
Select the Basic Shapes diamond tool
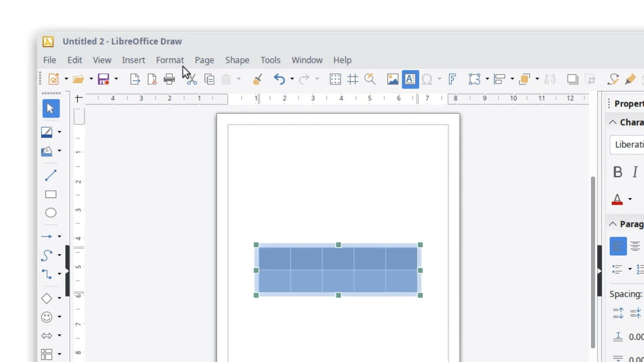click(x=47, y=298)
